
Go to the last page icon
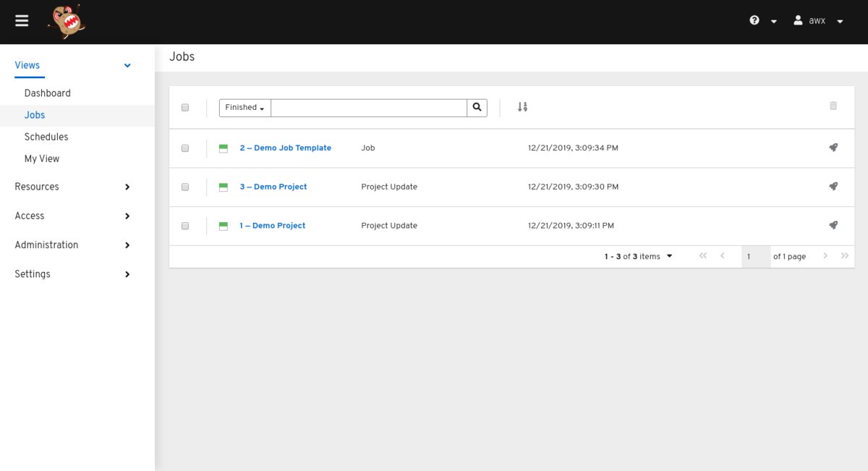tap(845, 256)
